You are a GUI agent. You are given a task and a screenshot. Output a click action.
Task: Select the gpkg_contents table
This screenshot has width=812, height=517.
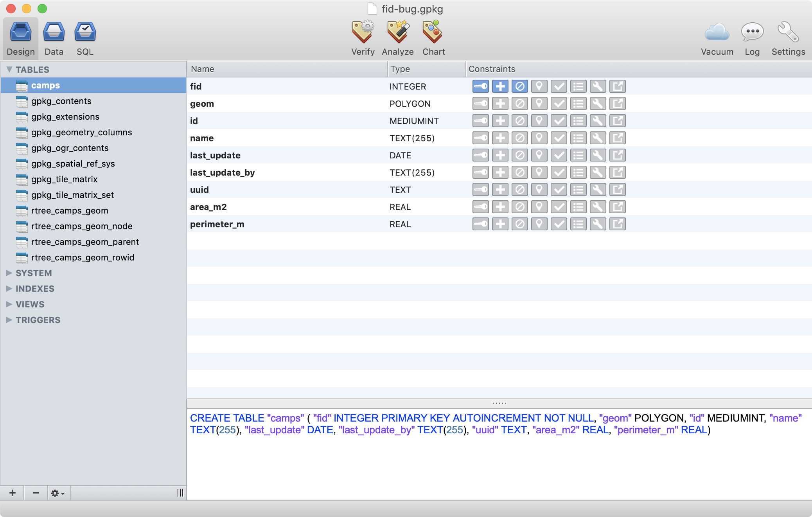click(x=61, y=101)
